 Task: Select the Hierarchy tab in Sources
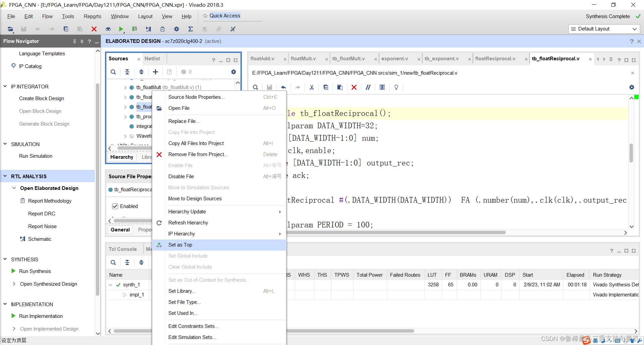click(122, 157)
